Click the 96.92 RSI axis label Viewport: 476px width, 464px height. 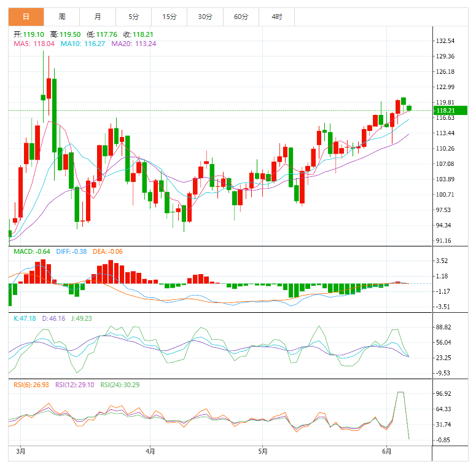pyautogui.click(x=443, y=394)
